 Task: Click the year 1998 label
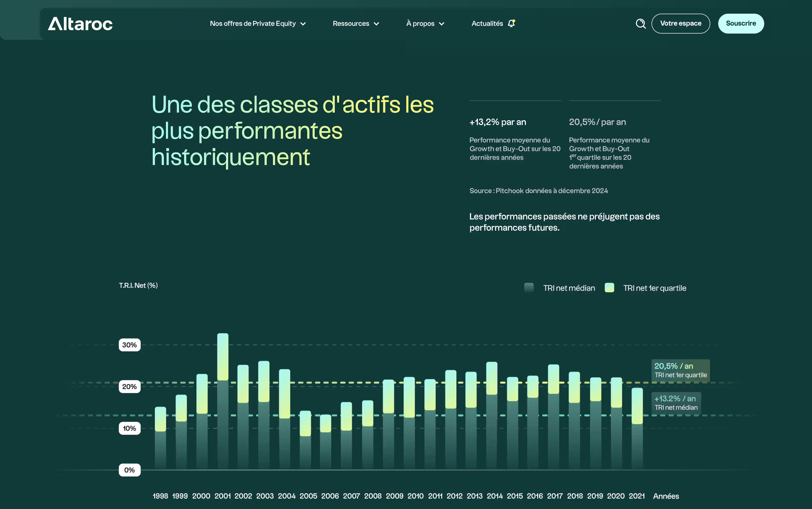[x=160, y=496]
